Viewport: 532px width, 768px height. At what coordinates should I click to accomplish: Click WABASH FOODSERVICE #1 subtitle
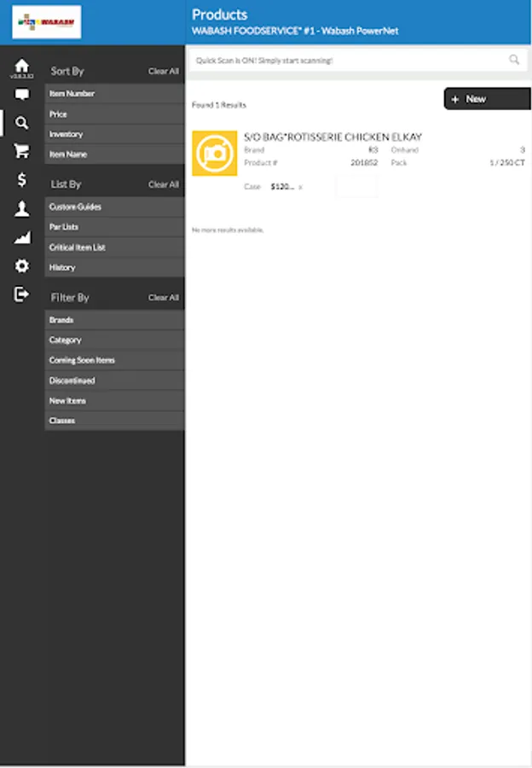(x=295, y=31)
